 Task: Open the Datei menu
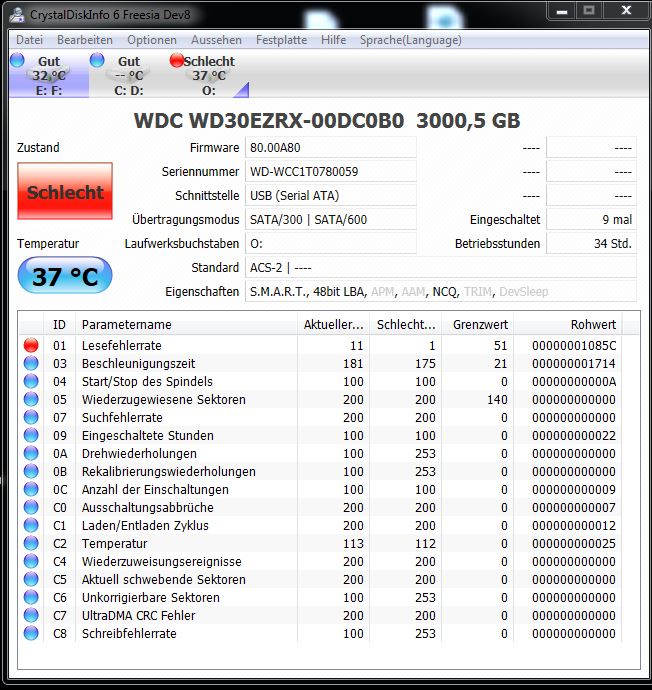point(29,40)
